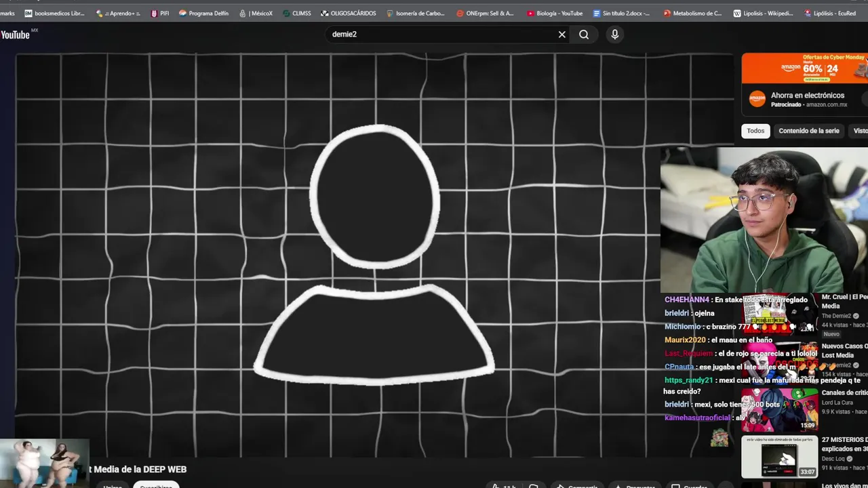Open the Mr. Cruel video title
This screenshot has width=868, height=488.
844,301
